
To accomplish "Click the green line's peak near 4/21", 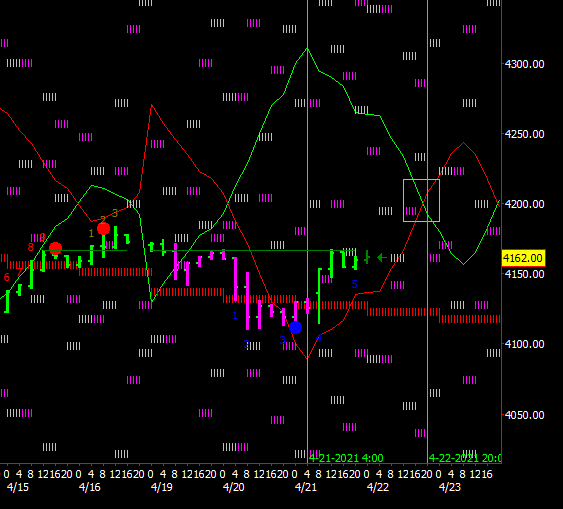I will [x=307, y=48].
